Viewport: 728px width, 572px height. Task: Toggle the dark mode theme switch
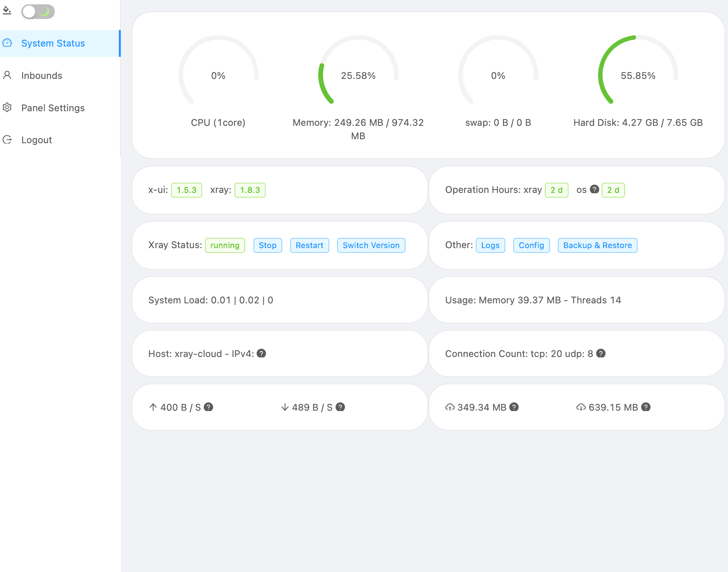(38, 11)
